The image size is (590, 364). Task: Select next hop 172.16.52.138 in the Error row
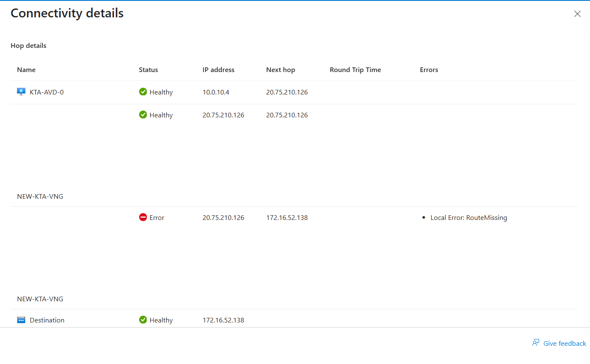tap(287, 217)
